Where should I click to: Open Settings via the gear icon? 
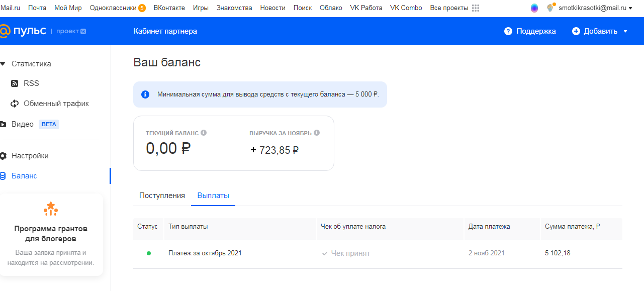[x=3, y=156]
